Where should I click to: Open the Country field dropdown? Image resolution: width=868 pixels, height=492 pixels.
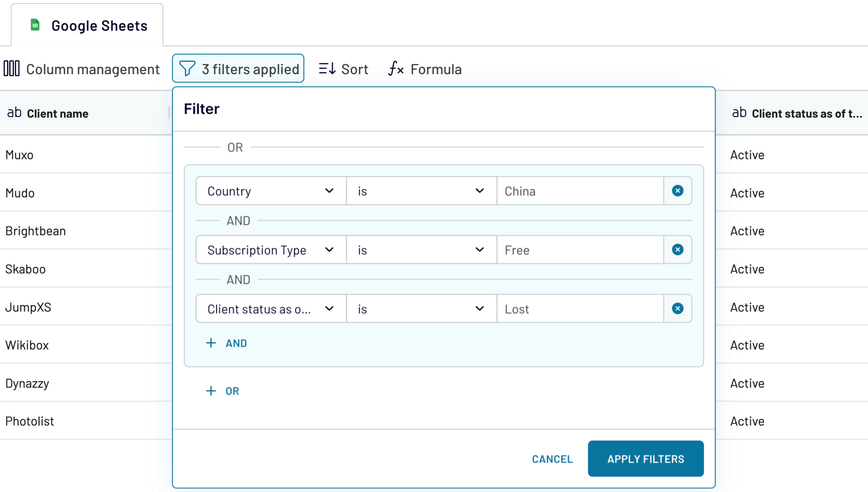pos(329,191)
